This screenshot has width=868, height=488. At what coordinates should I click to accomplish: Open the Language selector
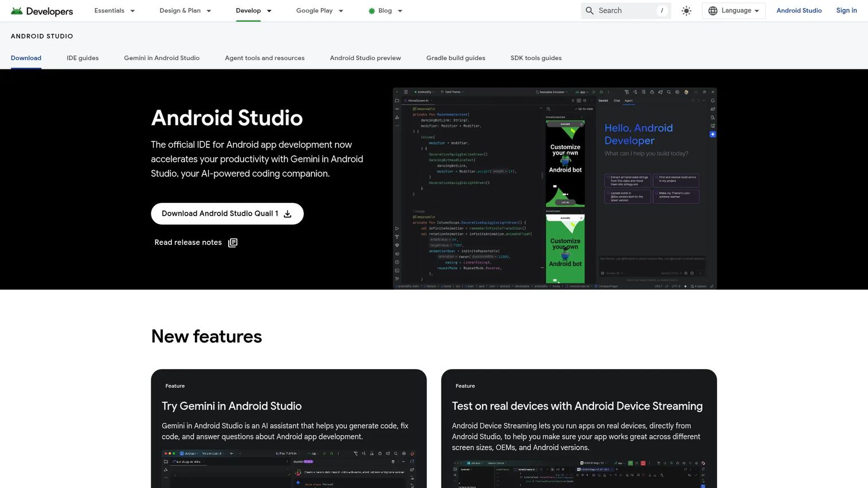coord(734,11)
